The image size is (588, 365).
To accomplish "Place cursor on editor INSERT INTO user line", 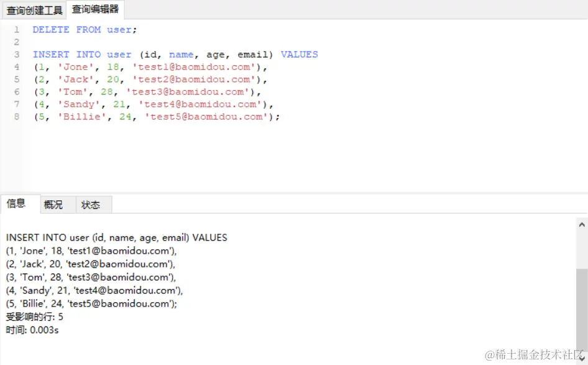I will [175, 54].
